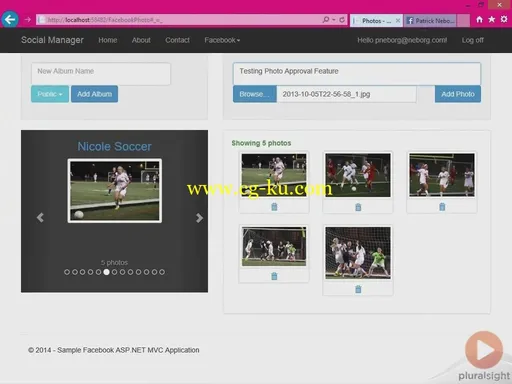Select first carousel indicator dot
512x384 pixels.
pyautogui.click(x=67, y=272)
